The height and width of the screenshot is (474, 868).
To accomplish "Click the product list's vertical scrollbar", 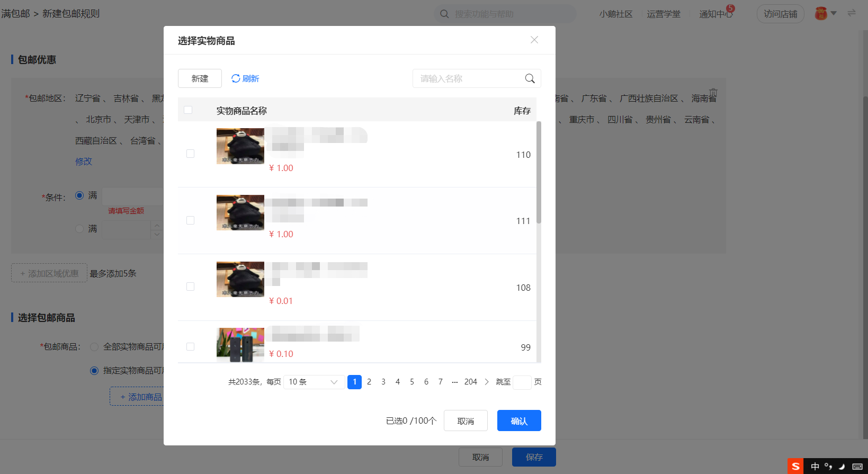I will tap(539, 172).
